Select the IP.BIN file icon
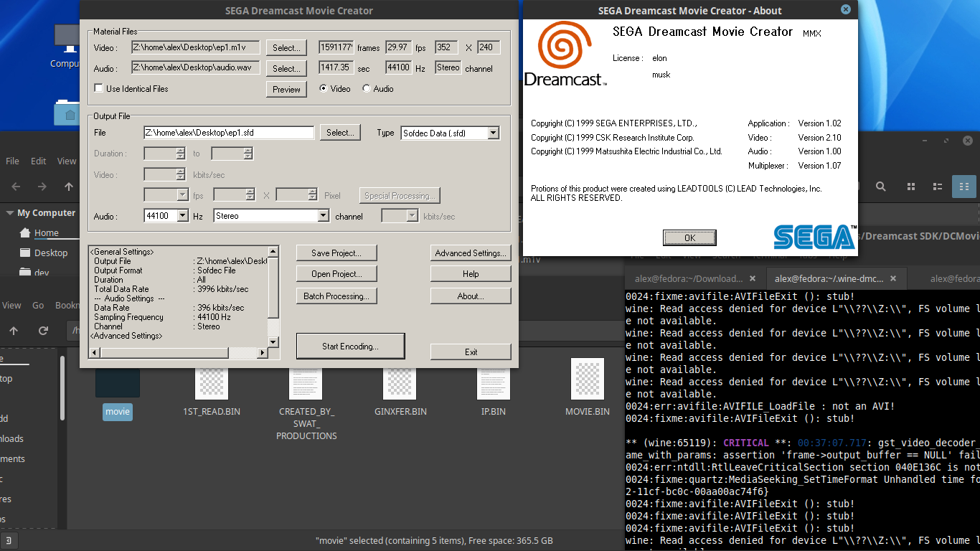The image size is (980, 551). (494, 380)
